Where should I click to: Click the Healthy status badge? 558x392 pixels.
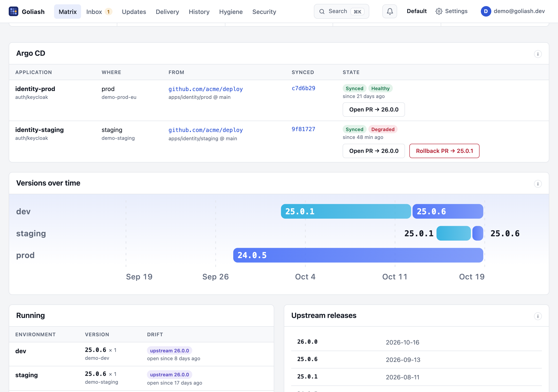point(380,88)
